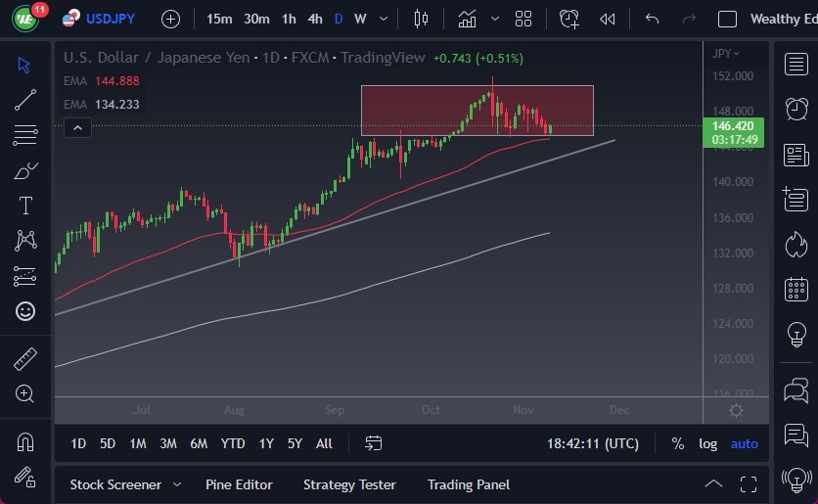Screen dimensions: 818x504
Task: Click the undo arrow in toolbar
Action: coord(653,19)
